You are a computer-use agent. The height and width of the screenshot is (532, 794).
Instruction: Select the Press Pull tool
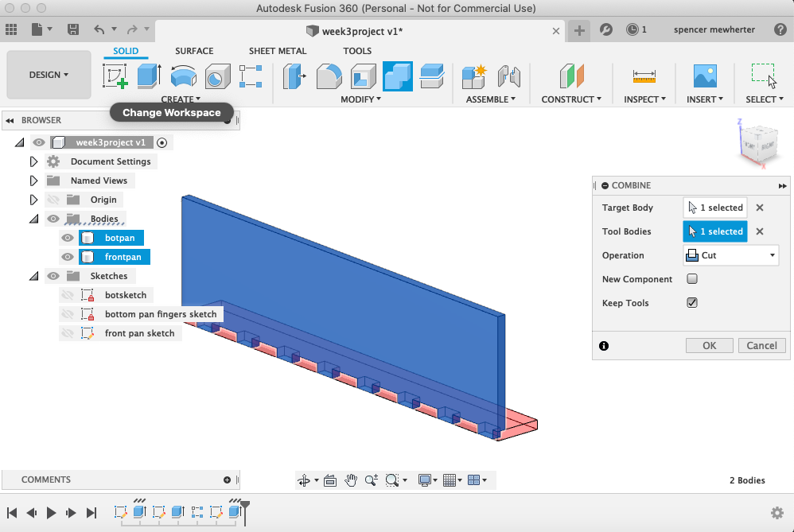pos(294,76)
